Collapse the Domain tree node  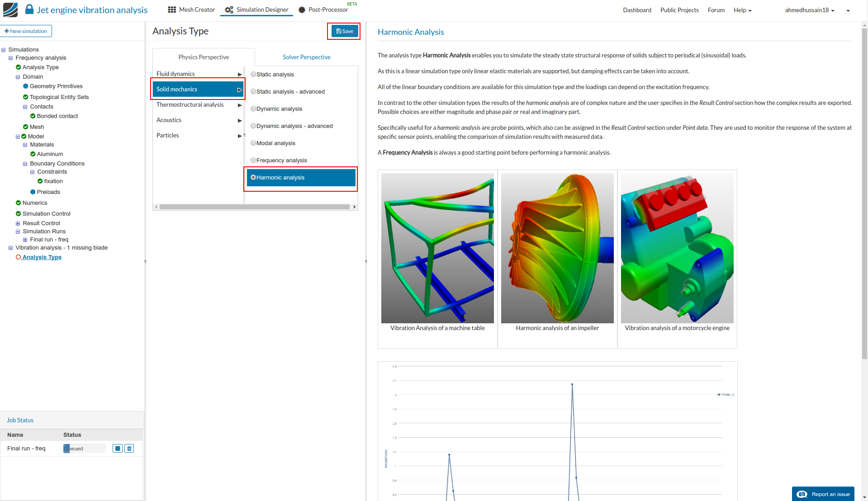pyautogui.click(x=18, y=77)
